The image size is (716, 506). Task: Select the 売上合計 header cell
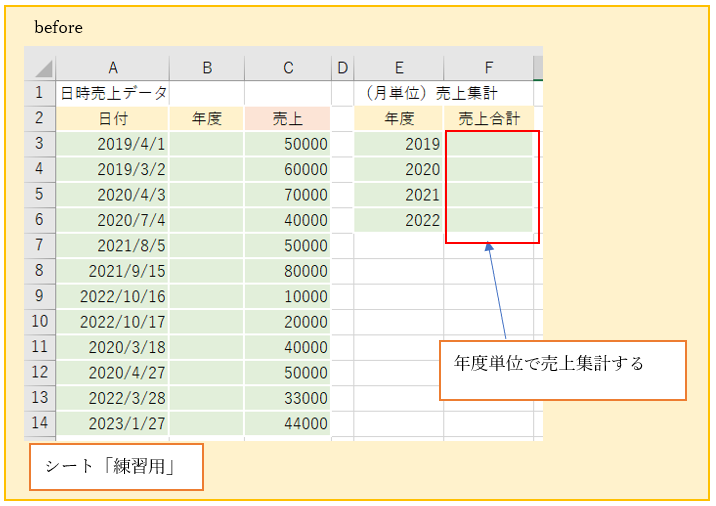[489, 119]
